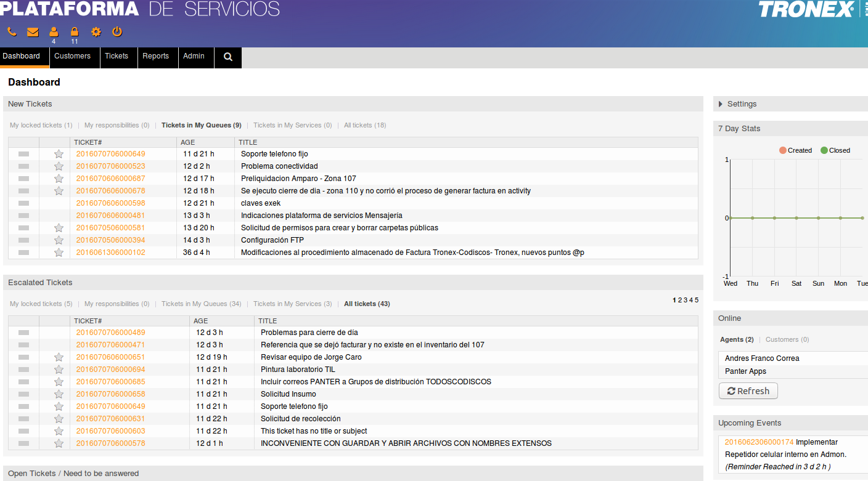
Task: Star the 'Problema conectividad' ticket
Action: [59, 166]
